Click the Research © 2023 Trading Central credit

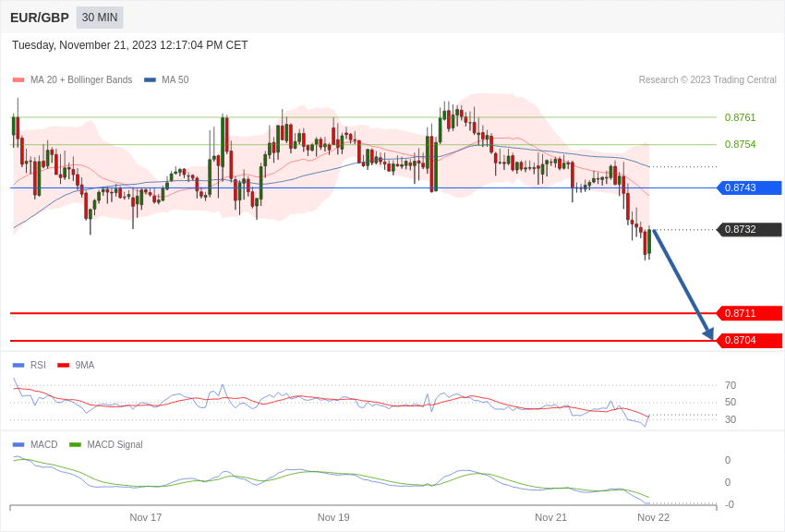click(x=707, y=79)
